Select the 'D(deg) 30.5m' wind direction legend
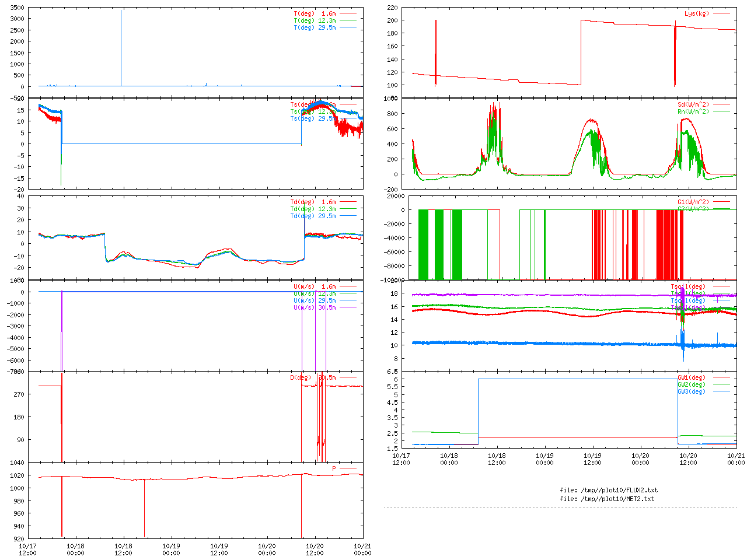 (x=313, y=377)
